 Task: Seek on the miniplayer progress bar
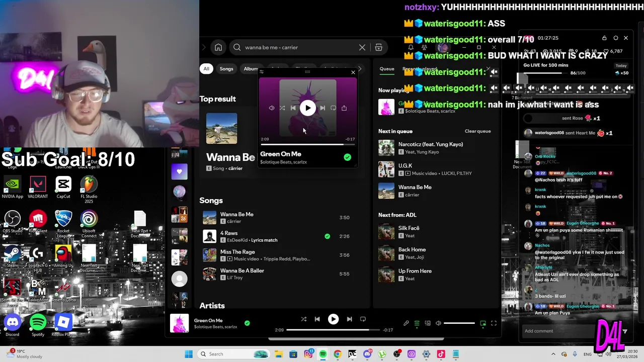click(307, 144)
